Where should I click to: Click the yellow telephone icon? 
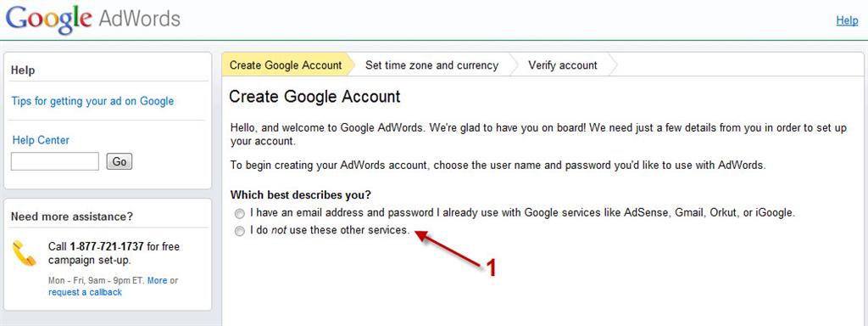pyautogui.click(x=24, y=254)
